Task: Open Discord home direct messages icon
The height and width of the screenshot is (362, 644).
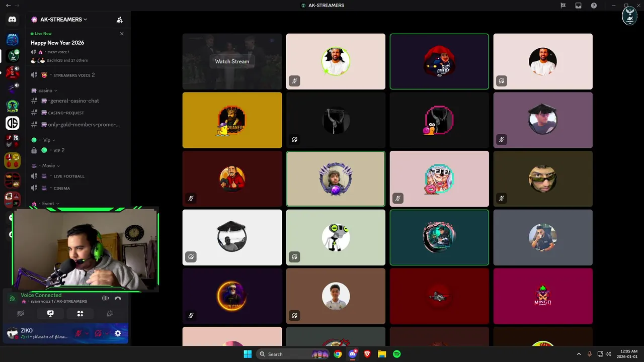Action: pyautogui.click(x=13, y=20)
